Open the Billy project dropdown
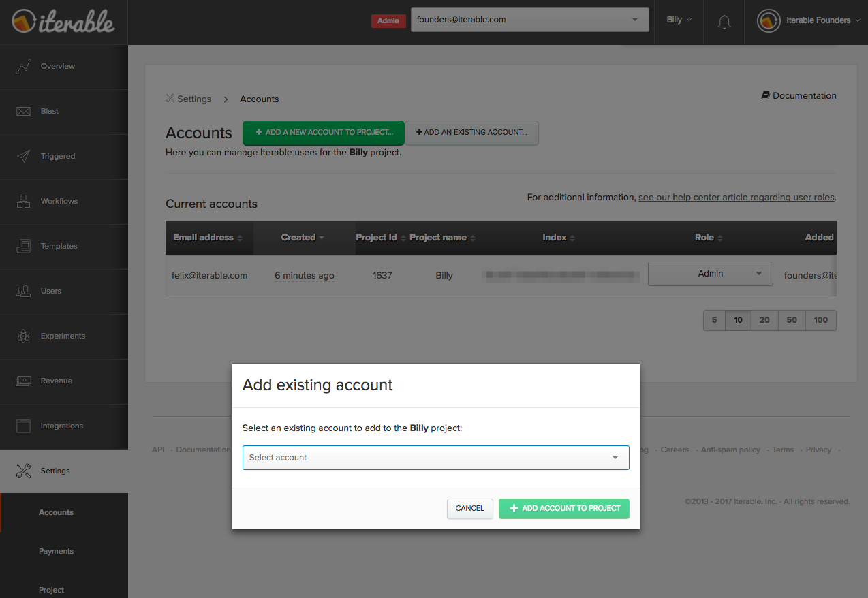Viewport: 868px width, 598px height. tap(679, 20)
